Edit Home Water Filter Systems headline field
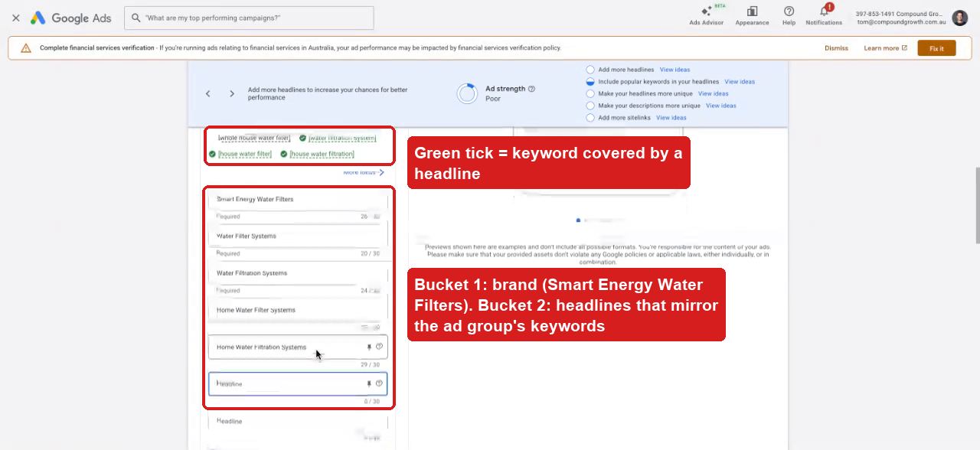The image size is (980, 450). (x=298, y=310)
